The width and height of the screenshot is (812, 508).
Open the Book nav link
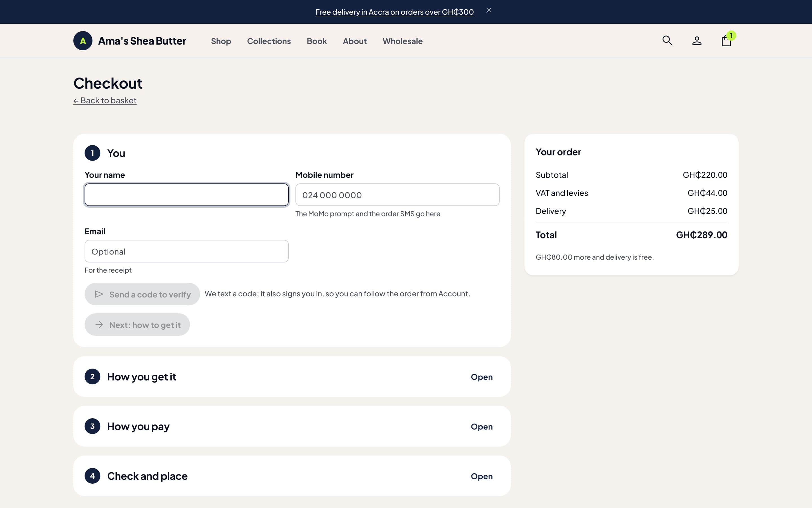317,41
